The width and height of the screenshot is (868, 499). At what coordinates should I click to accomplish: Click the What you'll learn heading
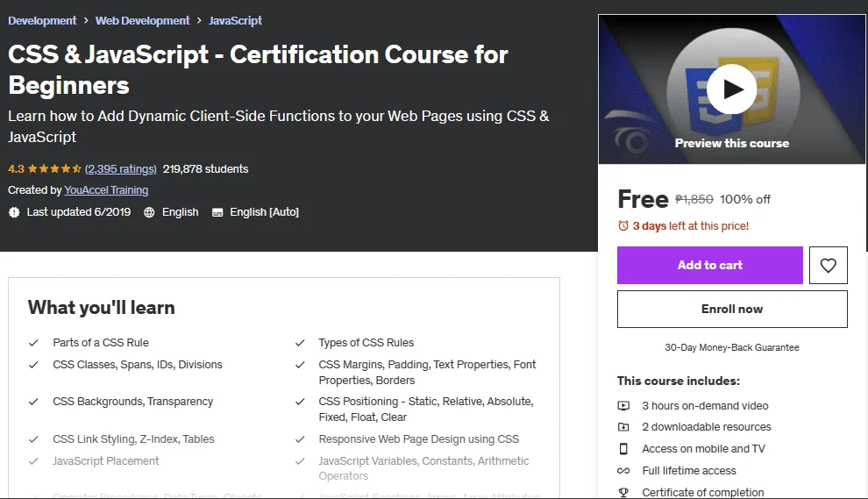pyautogui.click(x=102, y=307)
